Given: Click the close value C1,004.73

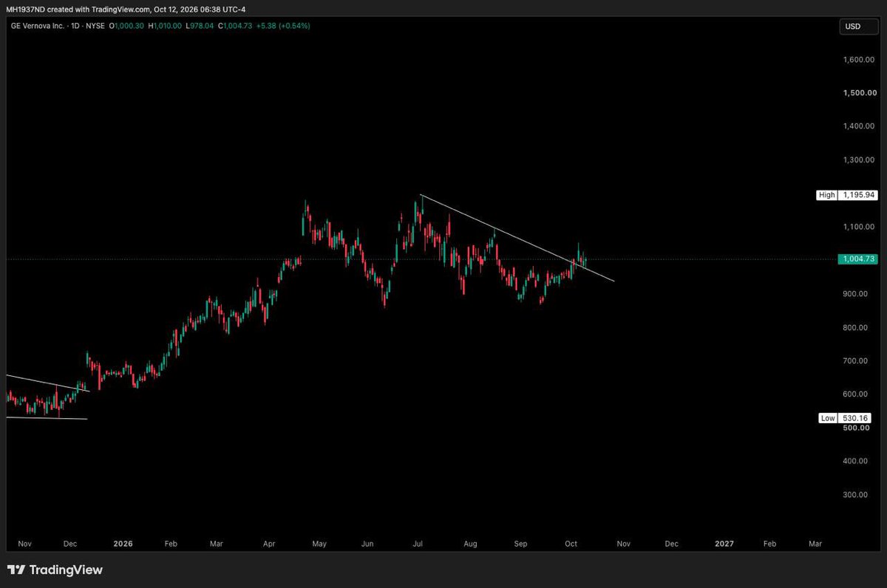Looking at the screenshot, I should click(234, 26).
